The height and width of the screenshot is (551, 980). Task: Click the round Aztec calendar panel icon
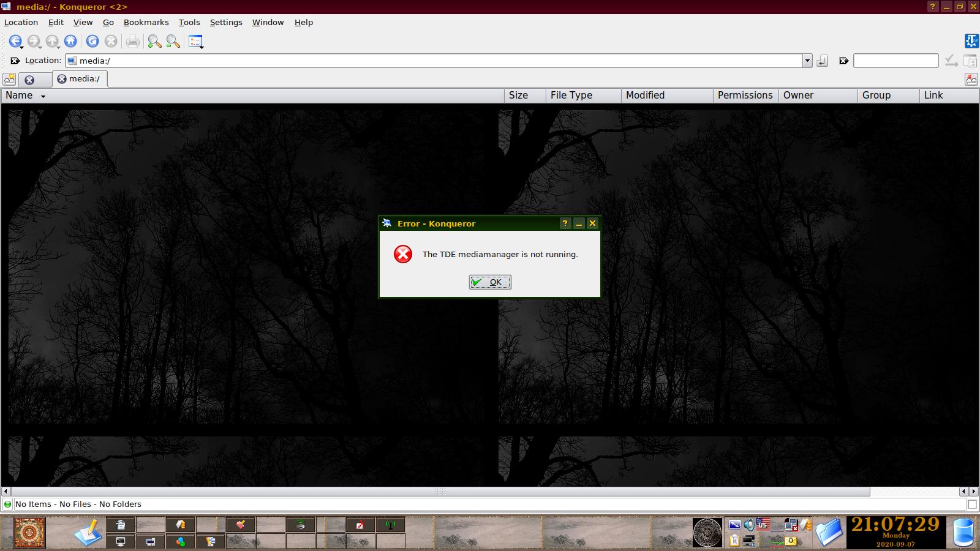(x=707, y=532)
